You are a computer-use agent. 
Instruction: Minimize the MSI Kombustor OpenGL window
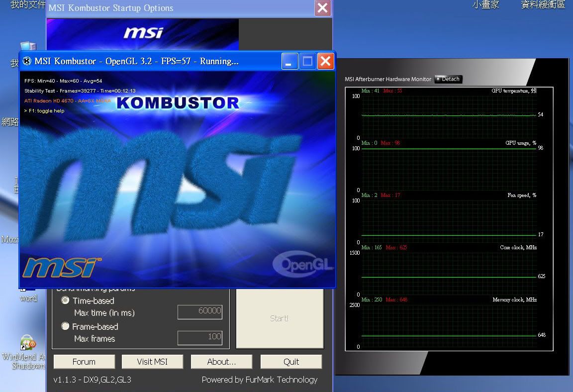coord(289,61)
